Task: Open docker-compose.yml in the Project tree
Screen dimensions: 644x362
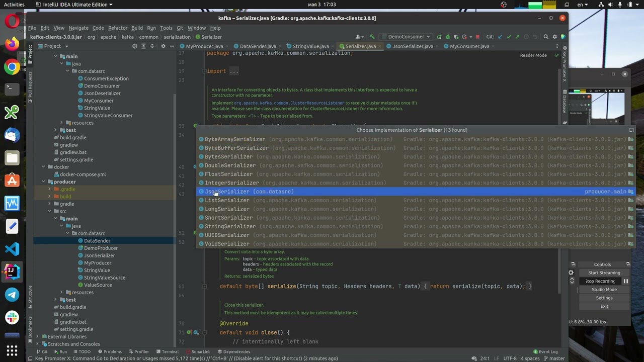Action: click(83, 174)
